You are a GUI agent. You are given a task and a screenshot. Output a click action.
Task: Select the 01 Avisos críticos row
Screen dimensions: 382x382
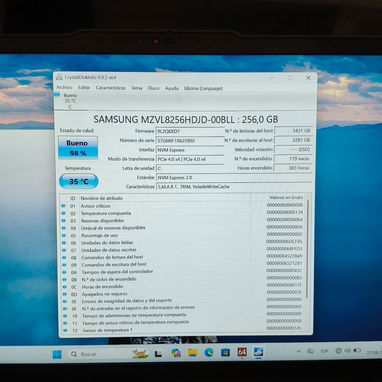coord(182,206)
